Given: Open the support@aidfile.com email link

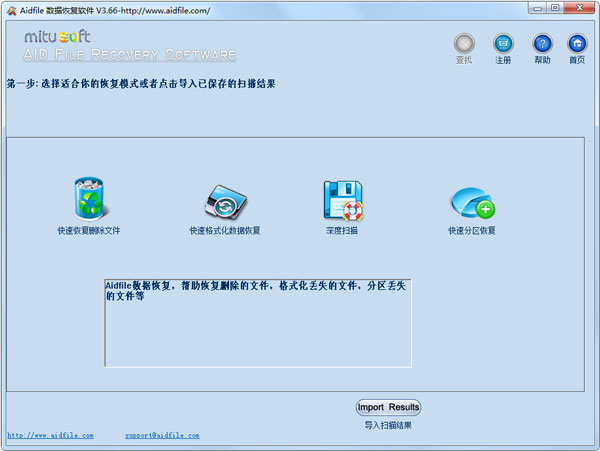Looking at the screenshot, I should click(162, 435).
